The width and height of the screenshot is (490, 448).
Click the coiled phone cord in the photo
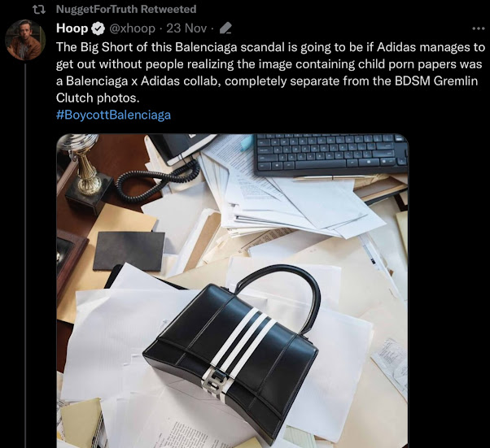coord(158,179)
